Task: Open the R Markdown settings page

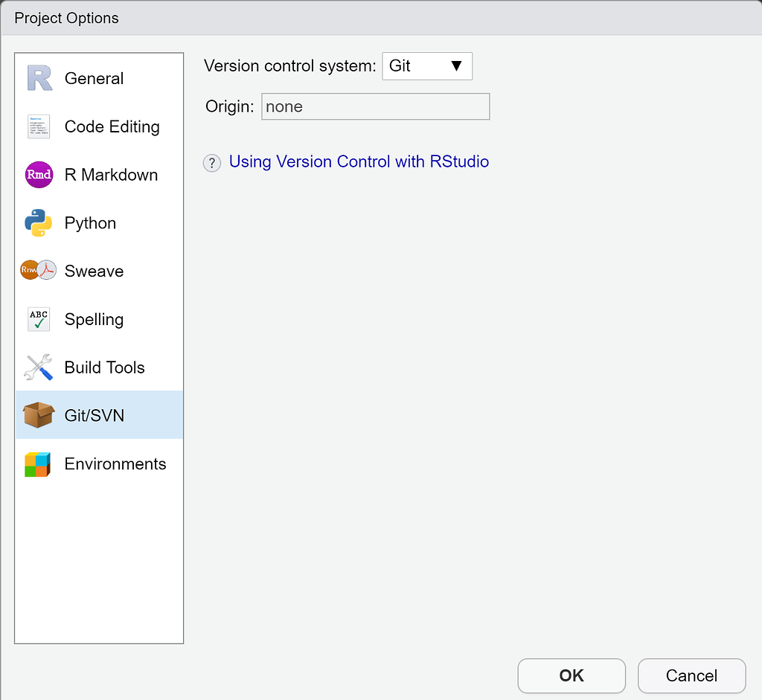Action: pyautogui.click(x=110, y=174)
